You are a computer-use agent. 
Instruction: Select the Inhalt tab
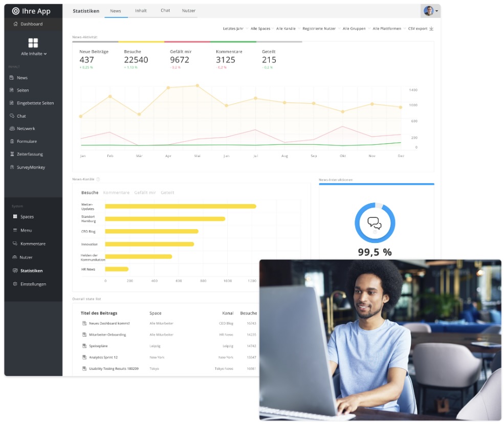[x=141, y=10]
